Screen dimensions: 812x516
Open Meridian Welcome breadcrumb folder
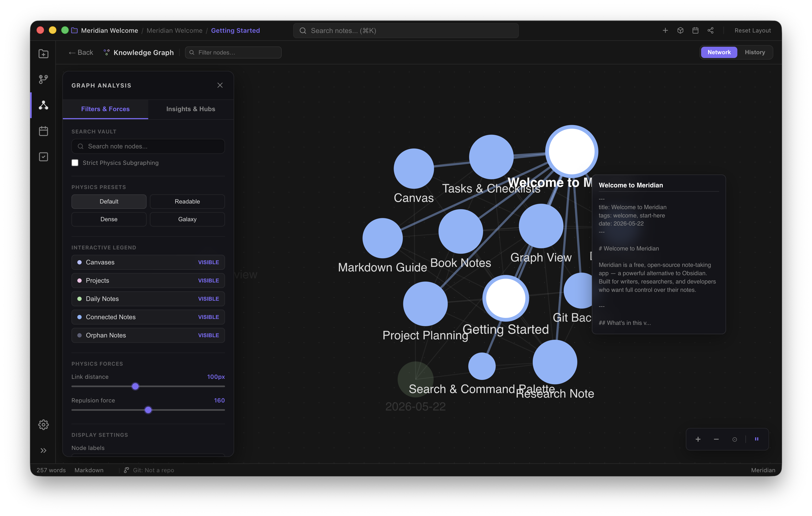(x=174, y=30)
